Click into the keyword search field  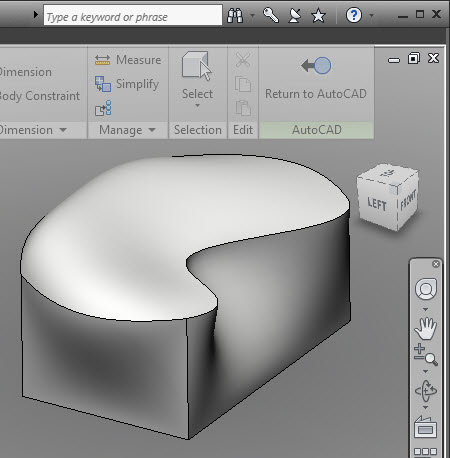click(133, 15)
